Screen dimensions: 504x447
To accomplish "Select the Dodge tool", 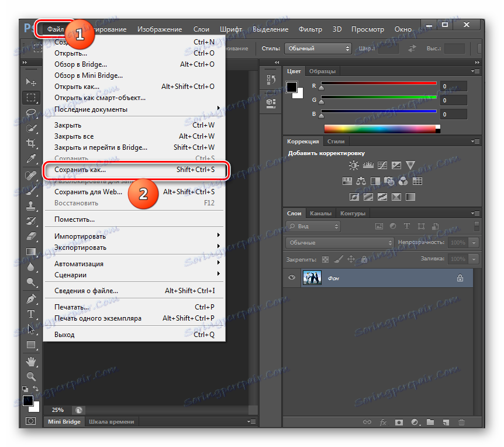I will 31,282.
